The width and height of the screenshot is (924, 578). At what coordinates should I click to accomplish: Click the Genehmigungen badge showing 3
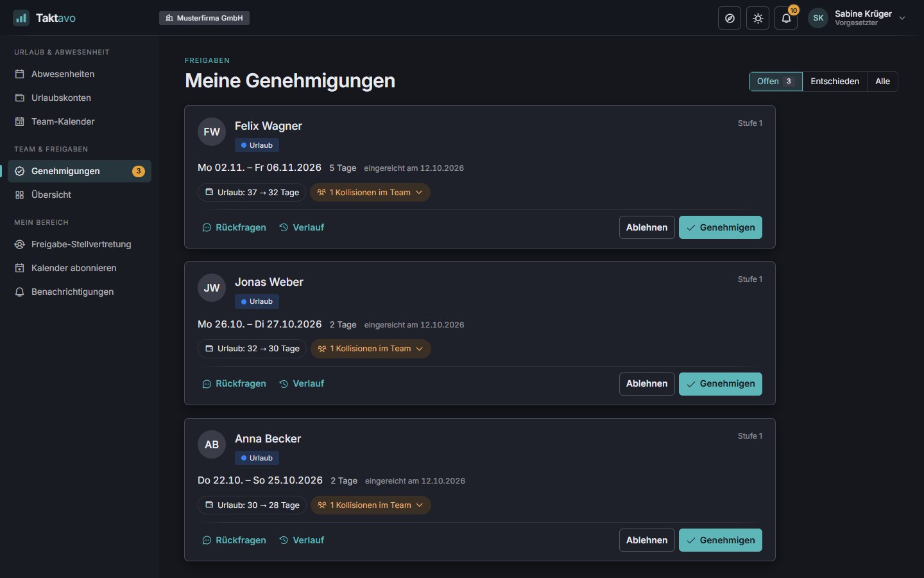click(139, 171)
